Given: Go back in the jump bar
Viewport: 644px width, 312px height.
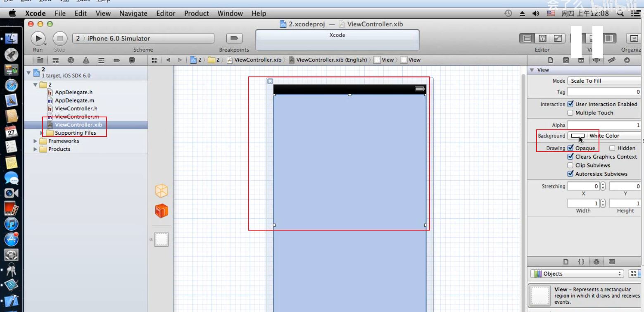Looking at the screenshot, I should point(168,60).
